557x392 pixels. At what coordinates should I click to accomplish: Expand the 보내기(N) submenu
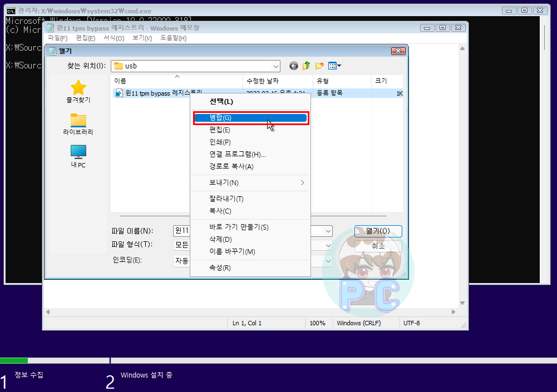point(250,182)
